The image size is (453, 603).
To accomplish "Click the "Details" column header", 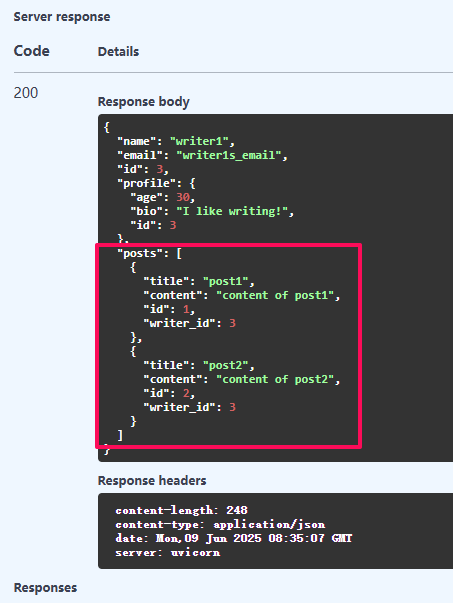I will click(118, 52).
